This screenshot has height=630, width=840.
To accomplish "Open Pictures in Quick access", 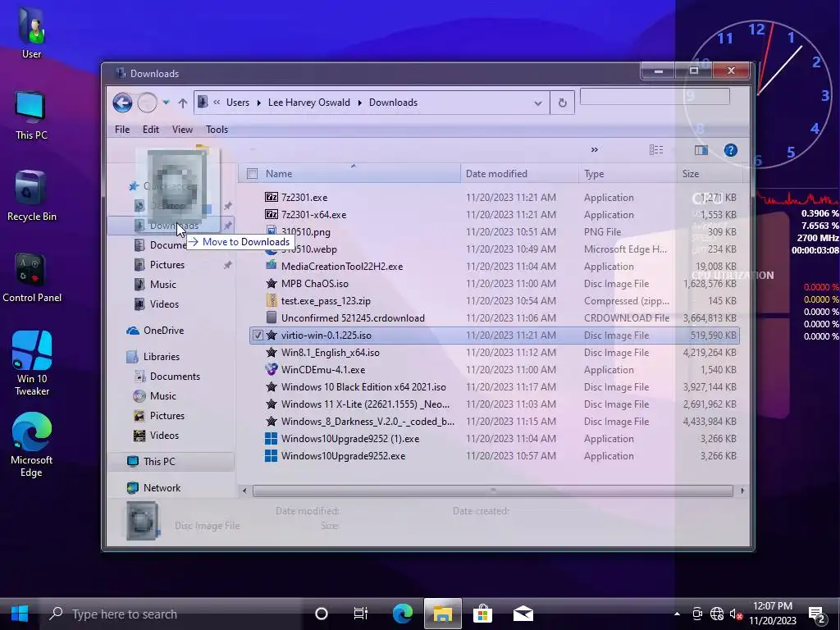I will click(x=167, y=265).
